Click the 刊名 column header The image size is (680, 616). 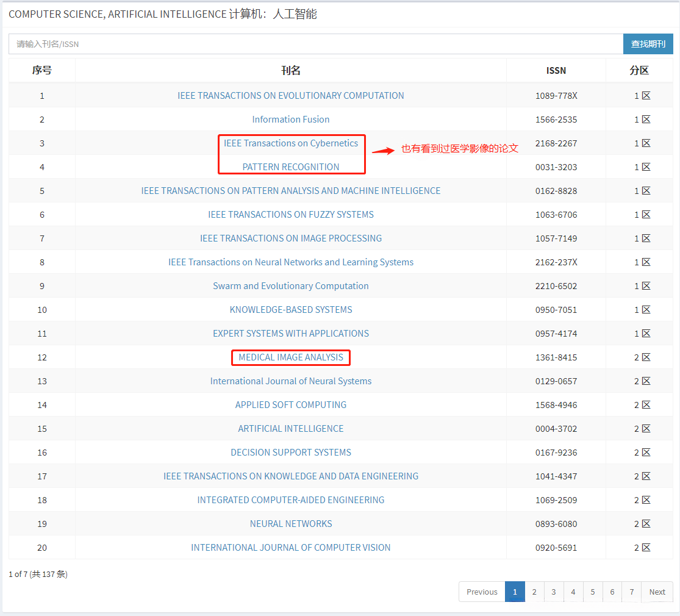290,70
